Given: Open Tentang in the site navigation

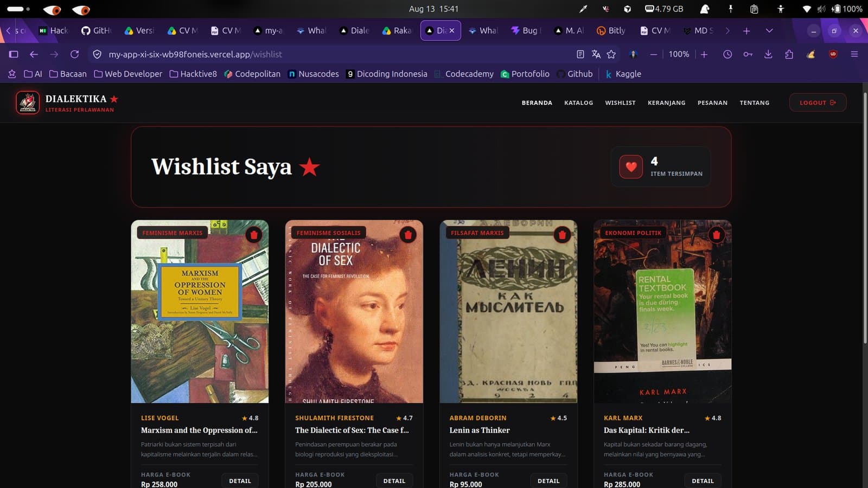Looking at the screenshot, I should (754, 102).
